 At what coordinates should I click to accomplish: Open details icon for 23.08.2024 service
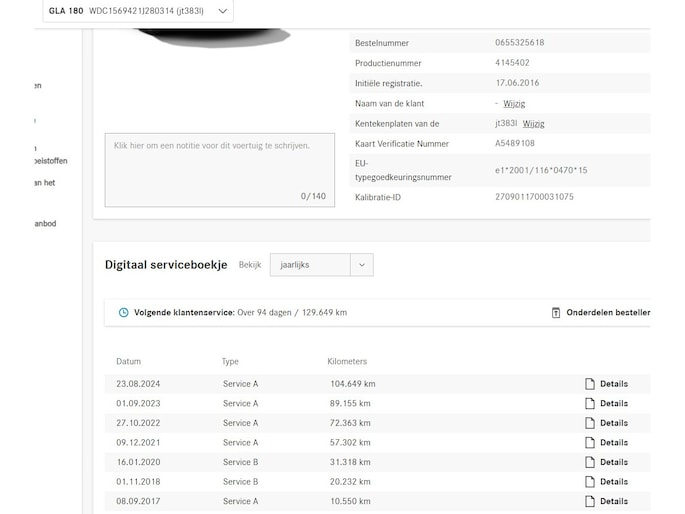(x=590, y=384)
